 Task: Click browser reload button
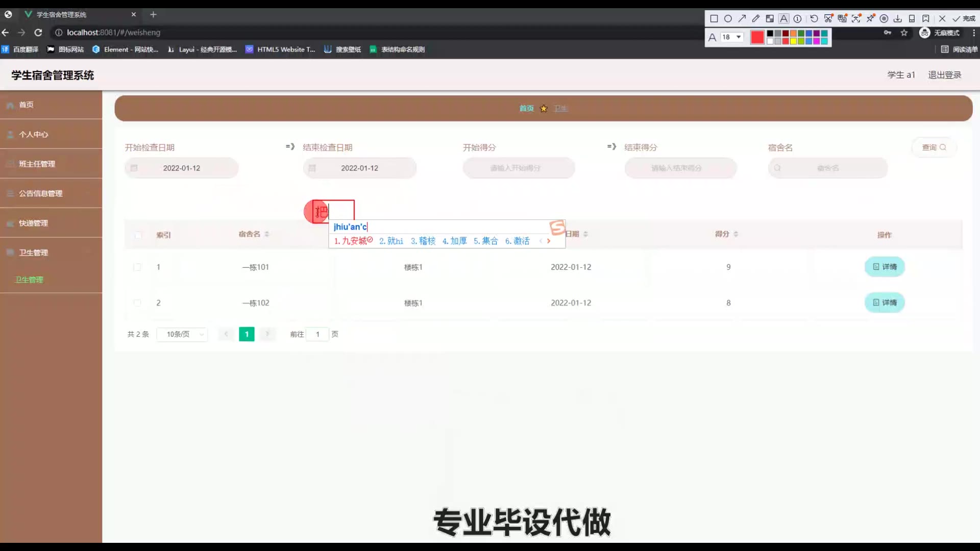(38, 32)
